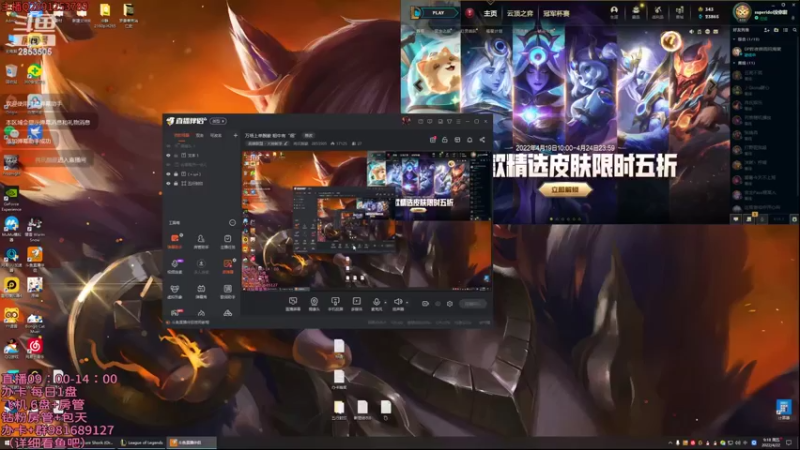Click the new folder icon in friends panel
The image size is (800, 450).
point(776,31)
